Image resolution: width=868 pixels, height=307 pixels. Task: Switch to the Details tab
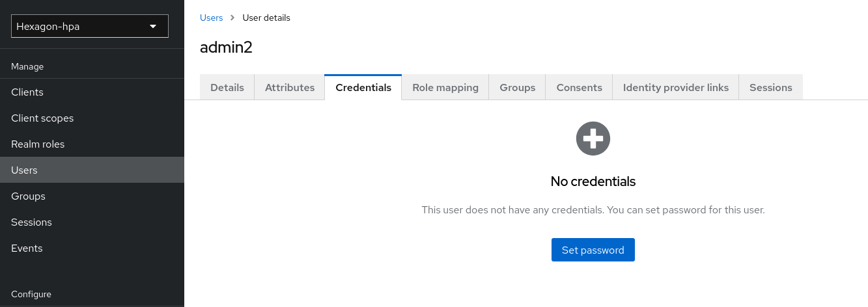(227, 87)
